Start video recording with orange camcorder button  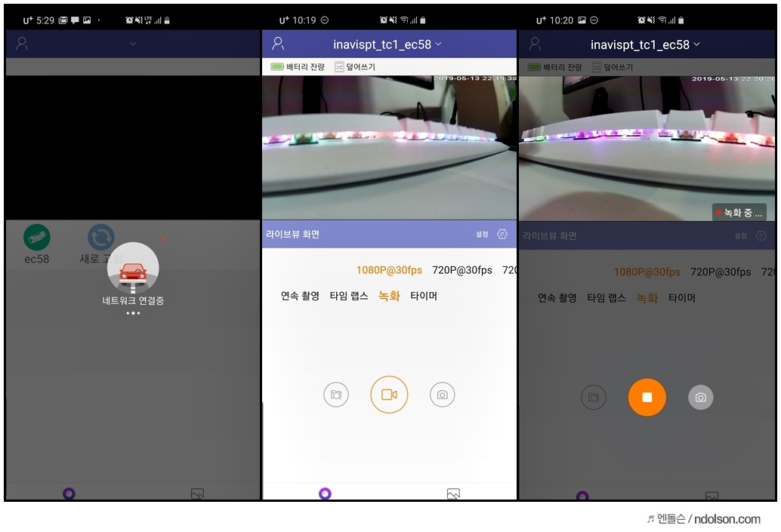[x=389, y=395]
